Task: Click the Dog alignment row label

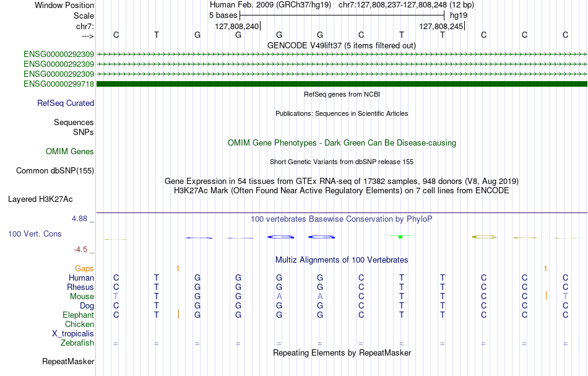Action: pos(87,306)
